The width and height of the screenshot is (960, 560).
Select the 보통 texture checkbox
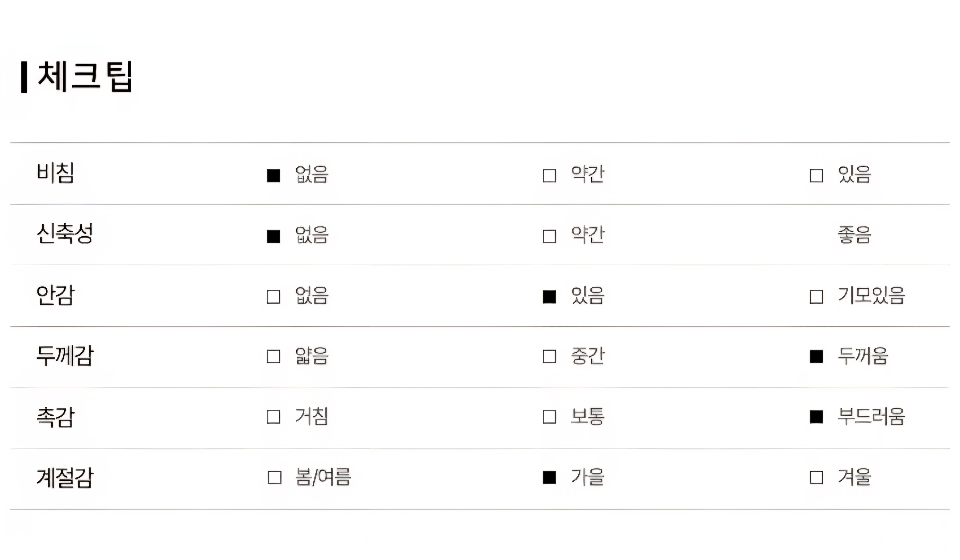(x=549, y=417)
